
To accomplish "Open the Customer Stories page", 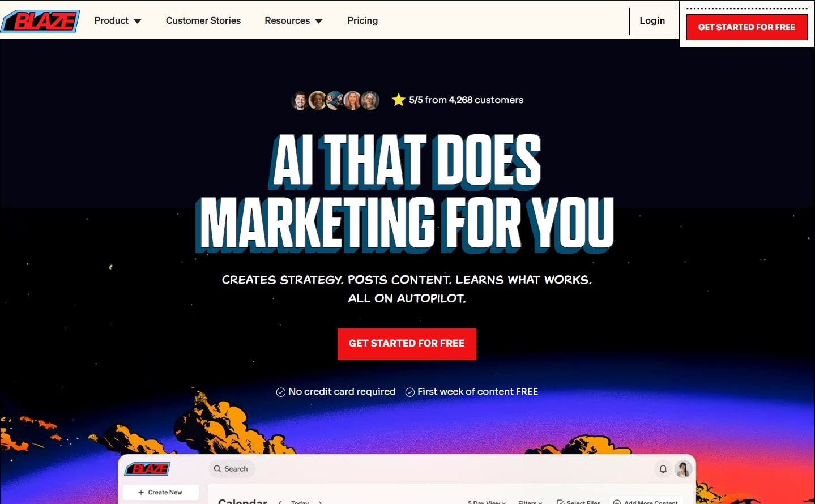I will 203,21.
